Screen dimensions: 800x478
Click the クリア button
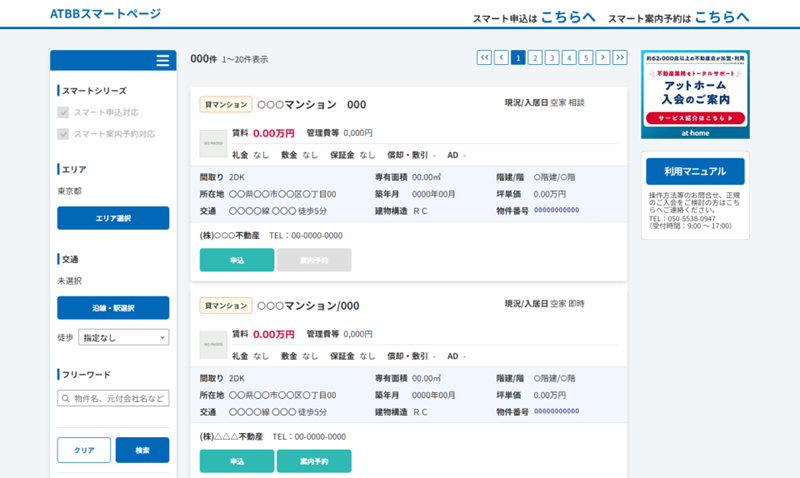(84, 450)
